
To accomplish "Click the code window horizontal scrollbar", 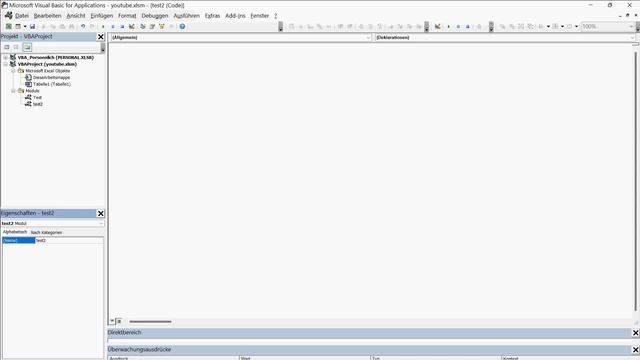I will click(150, 322).
